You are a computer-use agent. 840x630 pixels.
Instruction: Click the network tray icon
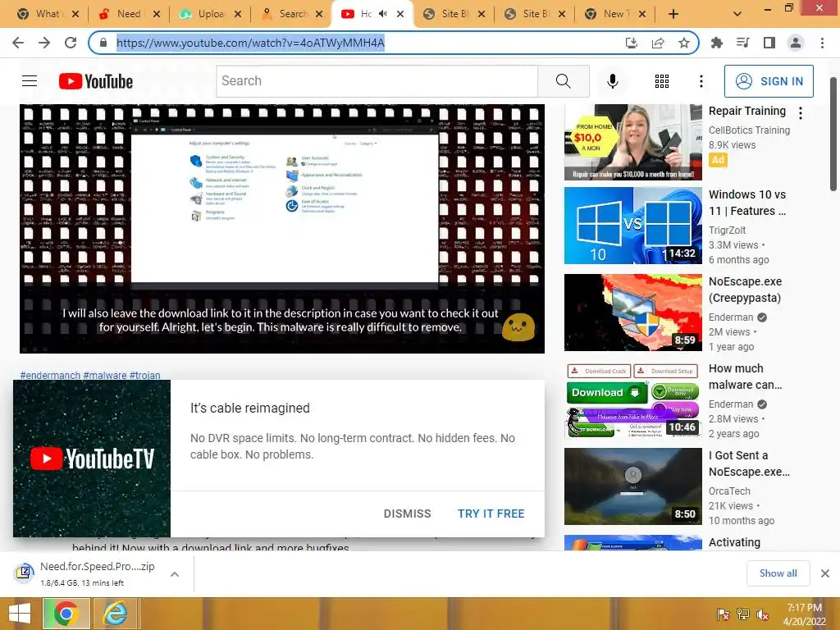pos(743,614)
